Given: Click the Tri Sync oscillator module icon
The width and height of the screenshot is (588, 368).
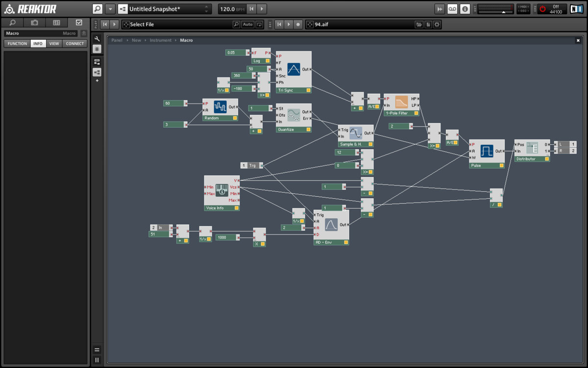Looking at the screenshot, I should tap(294, 69).
